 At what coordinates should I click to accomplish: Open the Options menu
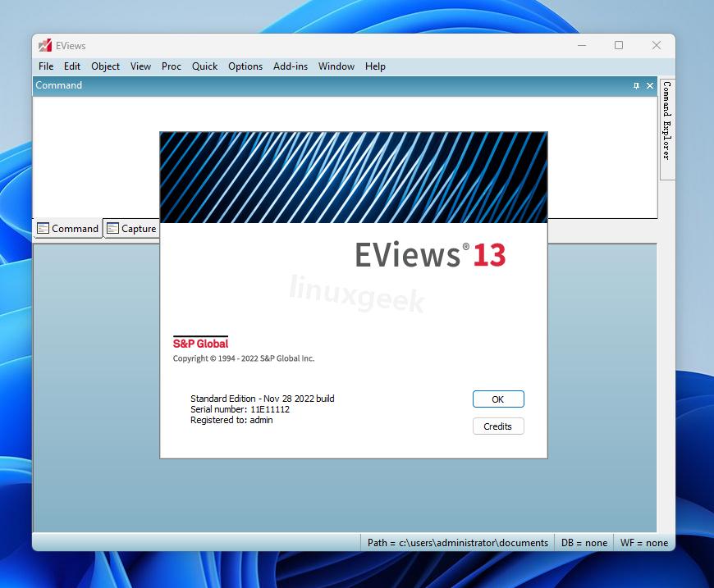point(245,66)
